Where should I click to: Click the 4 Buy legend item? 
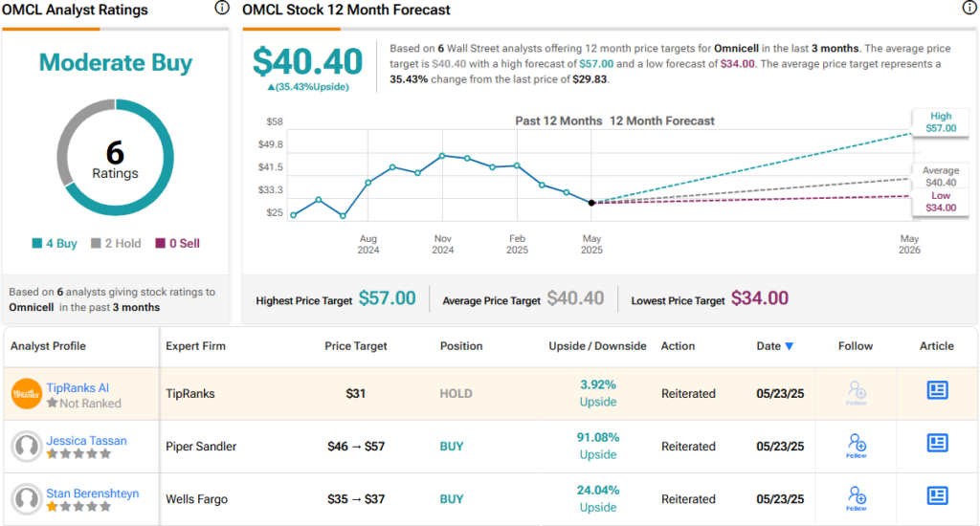(x=55, y=244)
